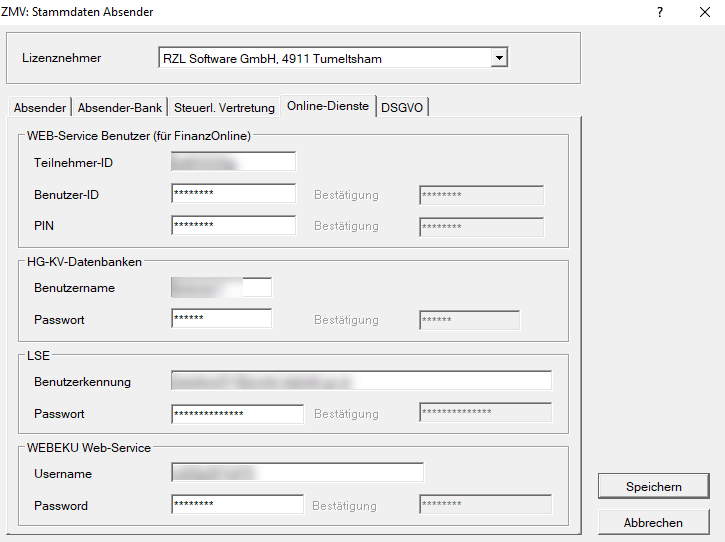Click the Teilnehmer-ID input field

(x=233, y=162)
